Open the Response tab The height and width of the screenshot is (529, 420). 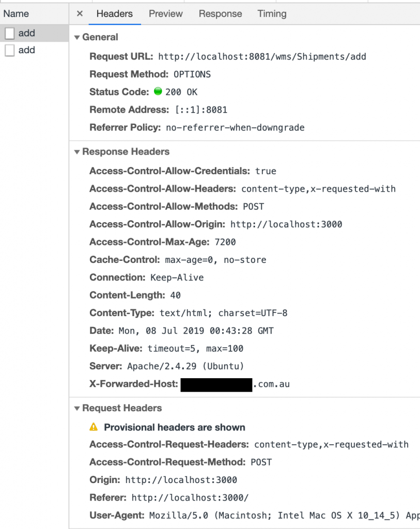pyautogui.click(x=220, y=13)
